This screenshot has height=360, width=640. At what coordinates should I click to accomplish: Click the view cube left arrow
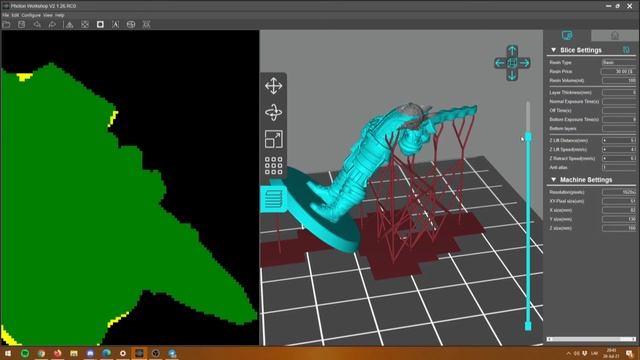tap(500, 63)
